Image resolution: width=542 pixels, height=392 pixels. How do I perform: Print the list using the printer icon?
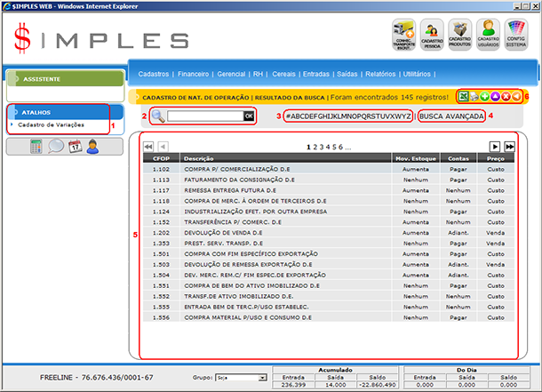[474, 95]
